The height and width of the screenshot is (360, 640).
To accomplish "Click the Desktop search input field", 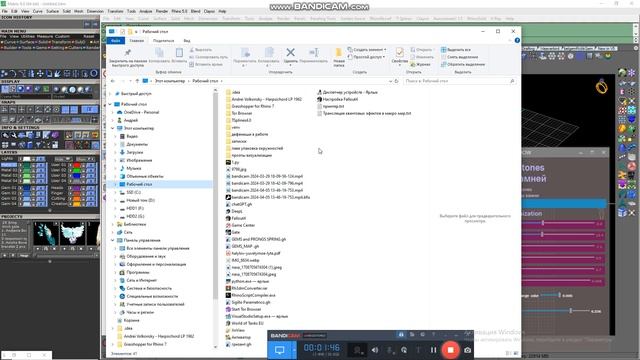I will (x=459, y=81).
